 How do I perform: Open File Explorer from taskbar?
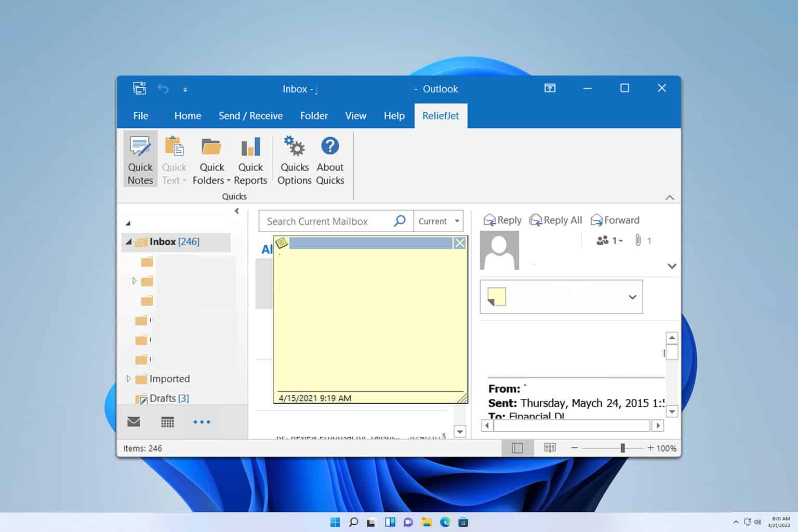[427, 522]
